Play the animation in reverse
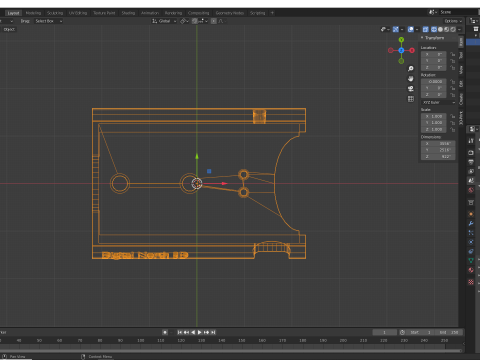The image size is (480, 360). tap(193, 332)
